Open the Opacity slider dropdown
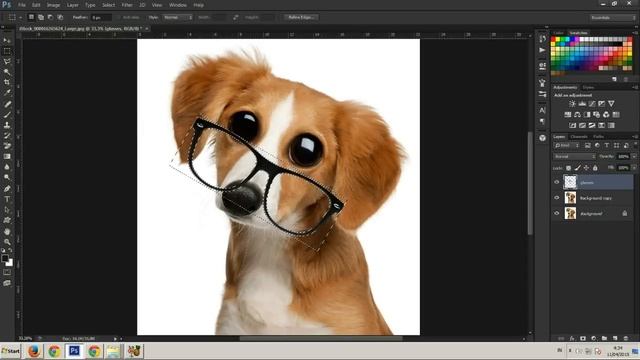Screen dimensions: 640x360 pyautogui.click(x=634, y=157)
